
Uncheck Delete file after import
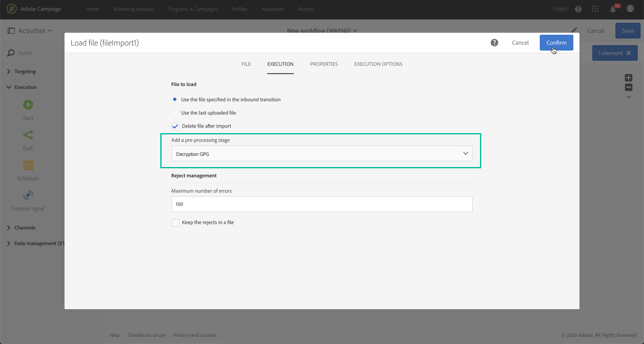(x=176, y=126)
